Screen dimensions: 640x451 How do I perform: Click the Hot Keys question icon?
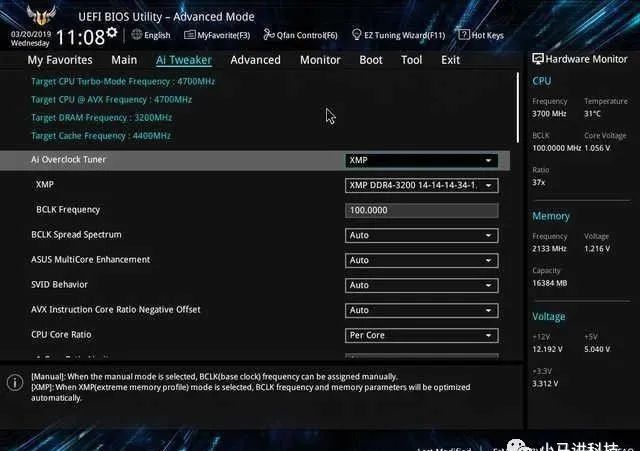pos(464,35)
